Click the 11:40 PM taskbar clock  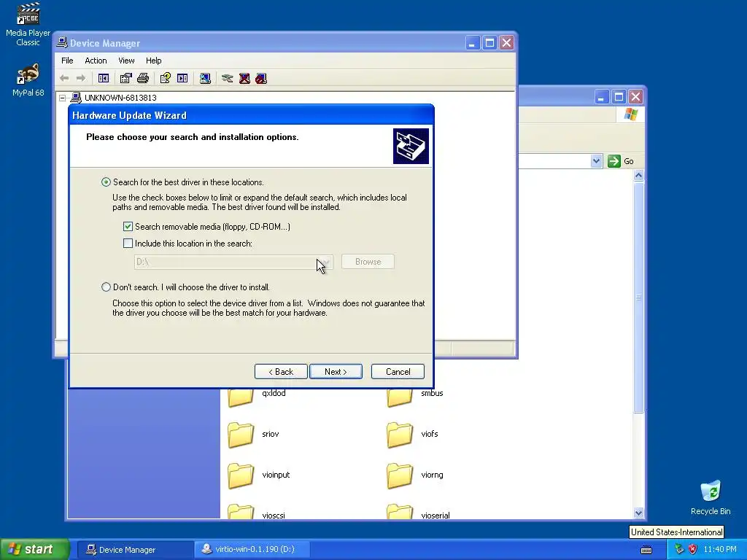720,550
